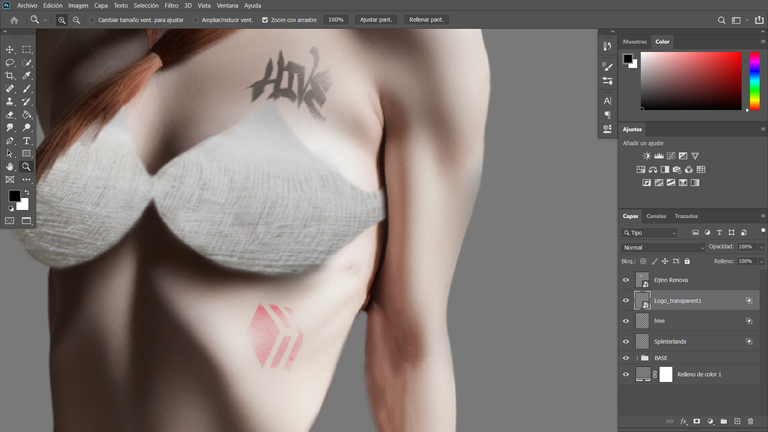
Task: Hide the Djinn Renova layer
Action: [625, 280]
